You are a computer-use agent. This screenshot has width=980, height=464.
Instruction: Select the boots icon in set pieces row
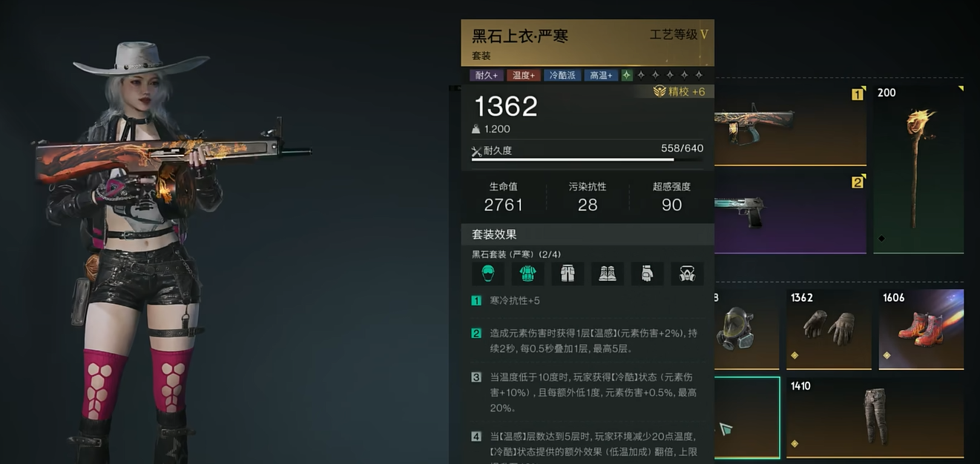point(608,274)
